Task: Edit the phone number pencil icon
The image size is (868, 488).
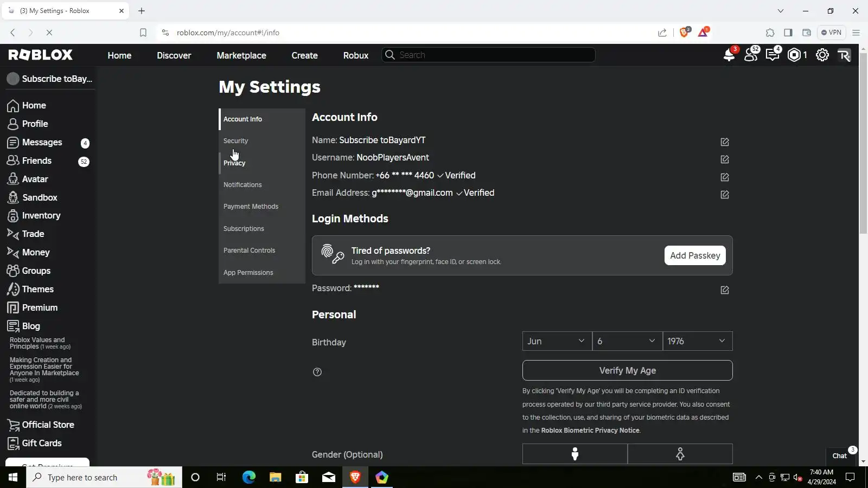Action: [725, 177]
